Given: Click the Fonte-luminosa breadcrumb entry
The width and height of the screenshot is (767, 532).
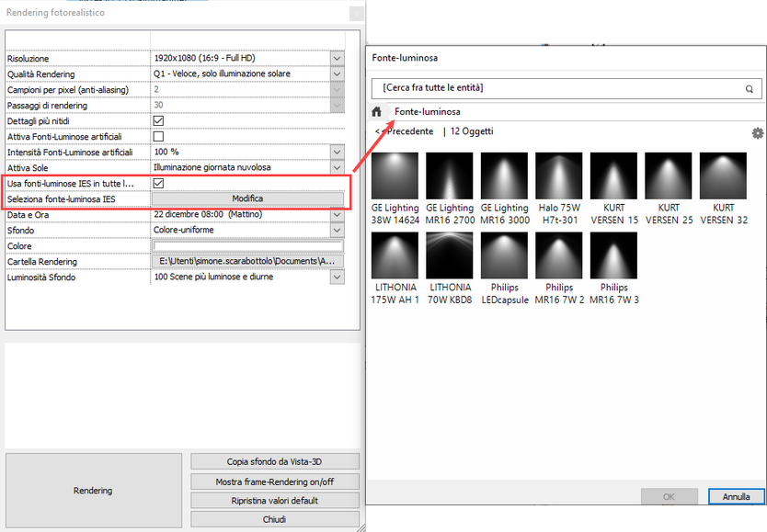Looking at the screenshot, I should click(428, 112).
